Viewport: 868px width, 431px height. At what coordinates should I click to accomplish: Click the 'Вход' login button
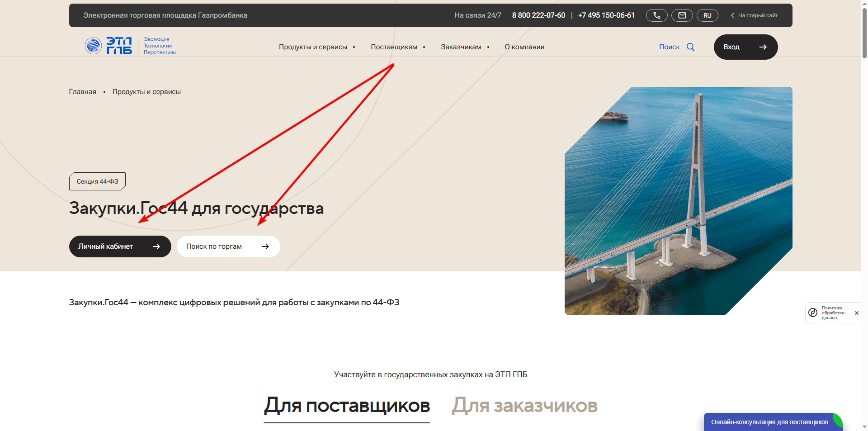(745, 47)
